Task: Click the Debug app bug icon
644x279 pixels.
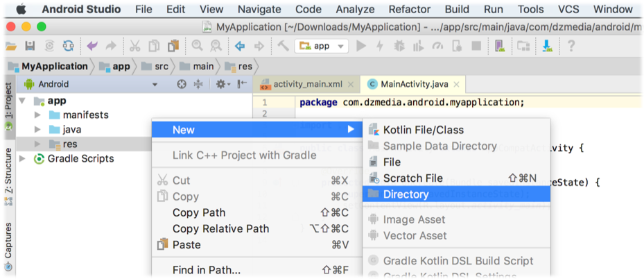Action: point(399,46)
